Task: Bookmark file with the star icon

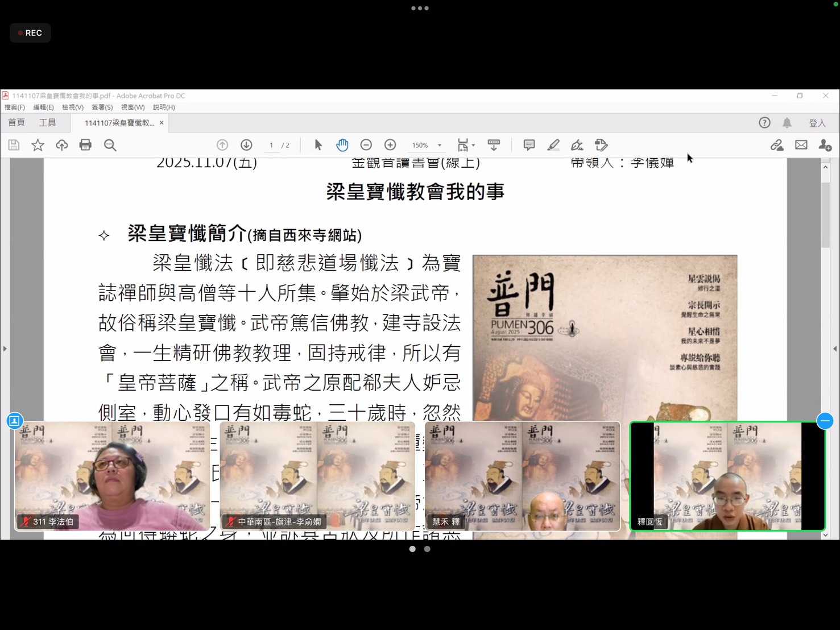Action: [x=38, y=145]
